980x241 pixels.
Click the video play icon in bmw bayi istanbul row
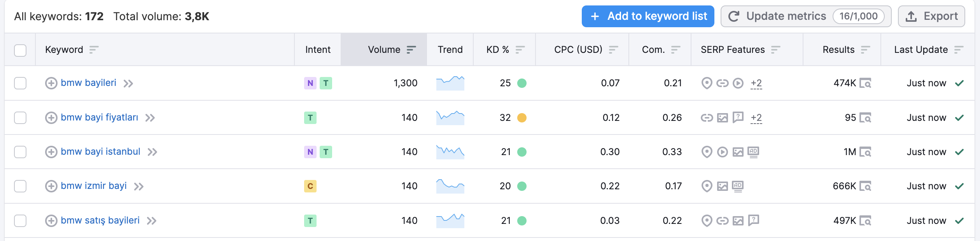(x=723, y=152)
